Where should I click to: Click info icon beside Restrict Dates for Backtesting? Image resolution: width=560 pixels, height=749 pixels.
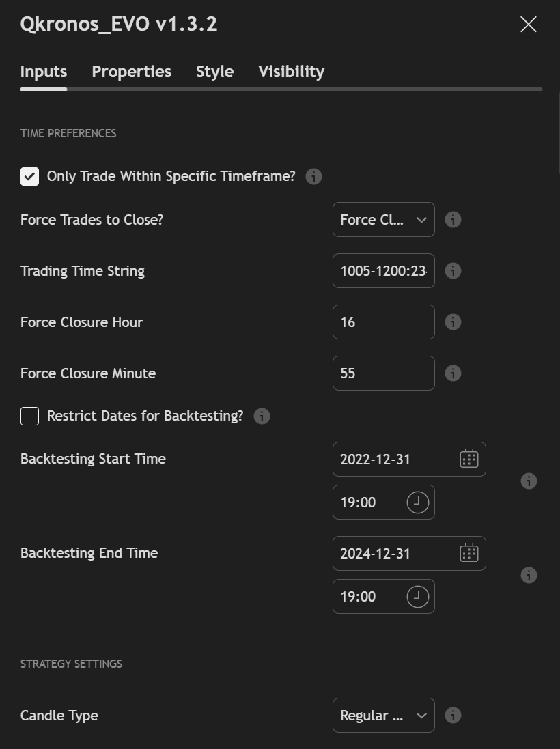click(x=262, y=416)
